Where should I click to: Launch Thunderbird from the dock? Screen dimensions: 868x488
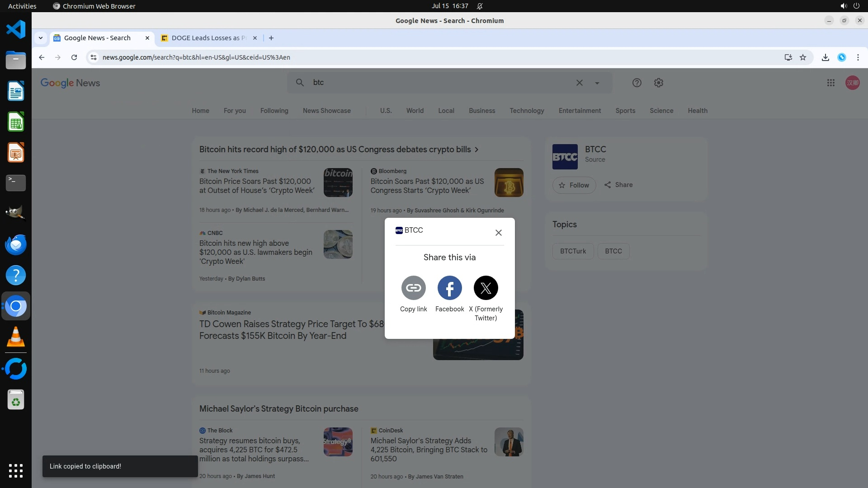click(16, 244)
